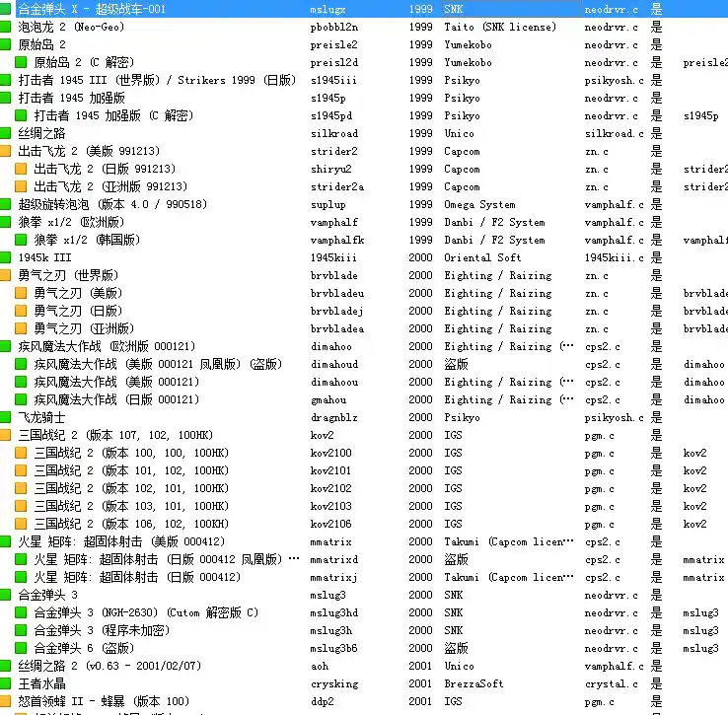Click the green icon beside 超级旋转泡泡
Viewport: 728px width, 715px height.
(x=5, y=204)
